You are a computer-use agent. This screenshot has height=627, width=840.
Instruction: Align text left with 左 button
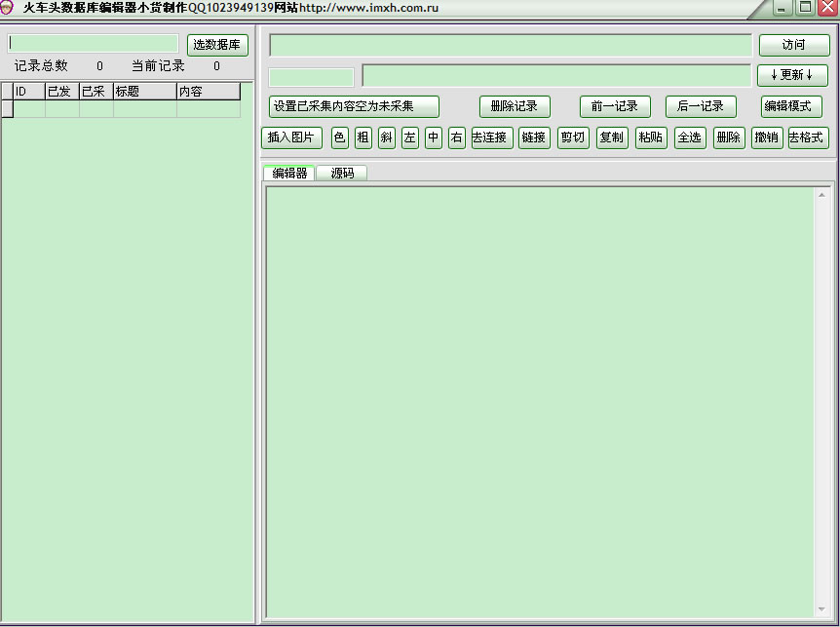(409, 138)
